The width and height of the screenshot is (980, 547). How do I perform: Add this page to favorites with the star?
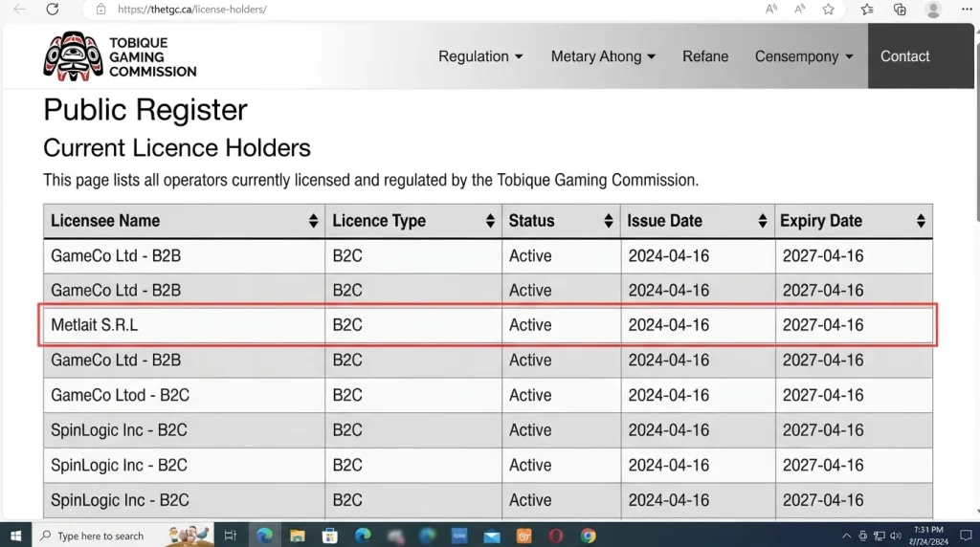[828, 9]
